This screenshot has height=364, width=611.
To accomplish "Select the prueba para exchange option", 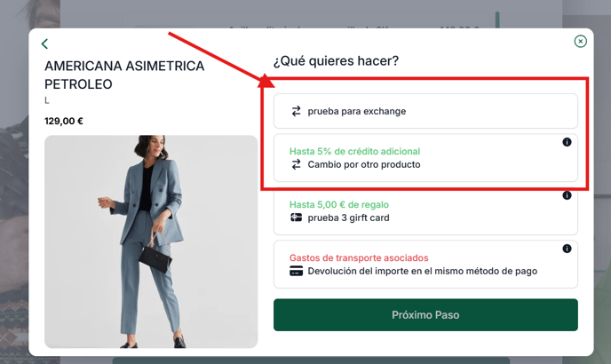I will click(425, 111).
